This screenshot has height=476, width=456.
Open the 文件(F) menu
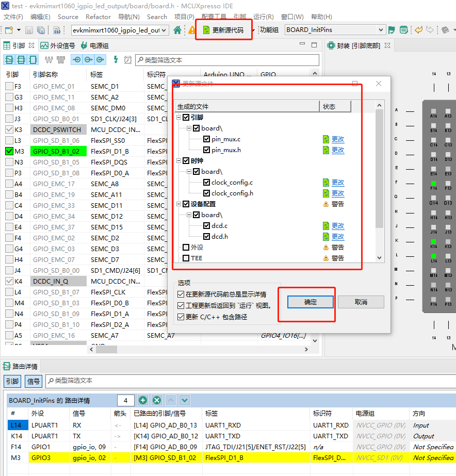point(13,17)
